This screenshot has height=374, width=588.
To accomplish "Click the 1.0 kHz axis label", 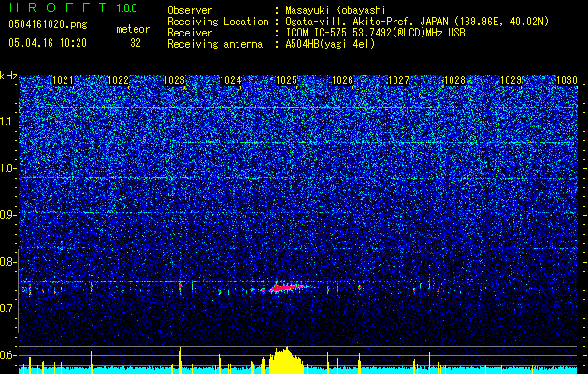I will (x=8, y=169).
